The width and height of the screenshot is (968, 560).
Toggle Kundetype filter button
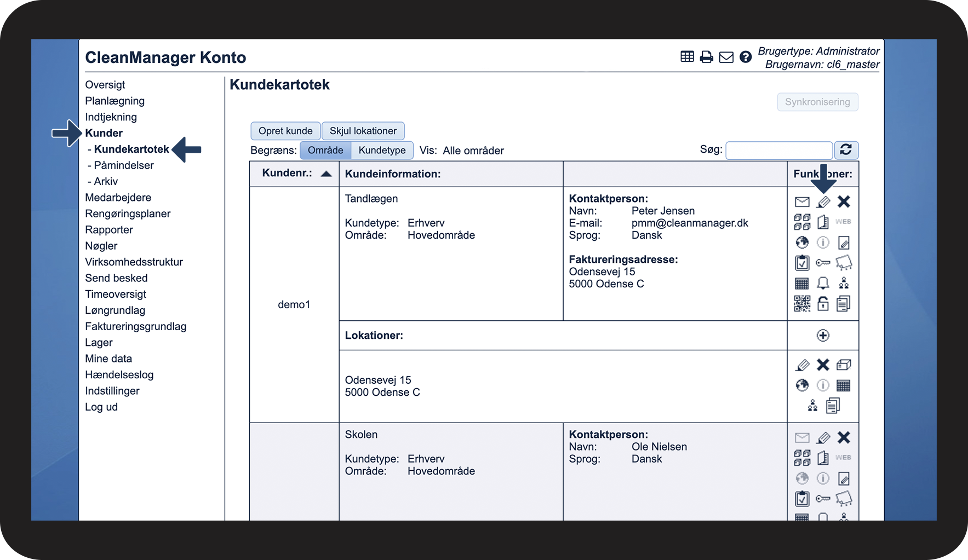coord(382,150)
